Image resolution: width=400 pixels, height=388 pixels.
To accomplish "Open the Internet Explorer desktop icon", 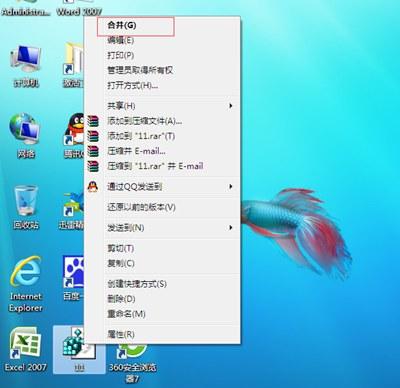I will coord(26,283).
